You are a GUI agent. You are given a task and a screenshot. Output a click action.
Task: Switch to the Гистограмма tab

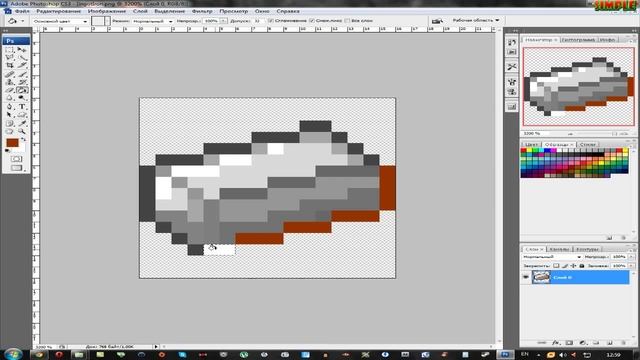pyautogui.click(x=578, y=40)
